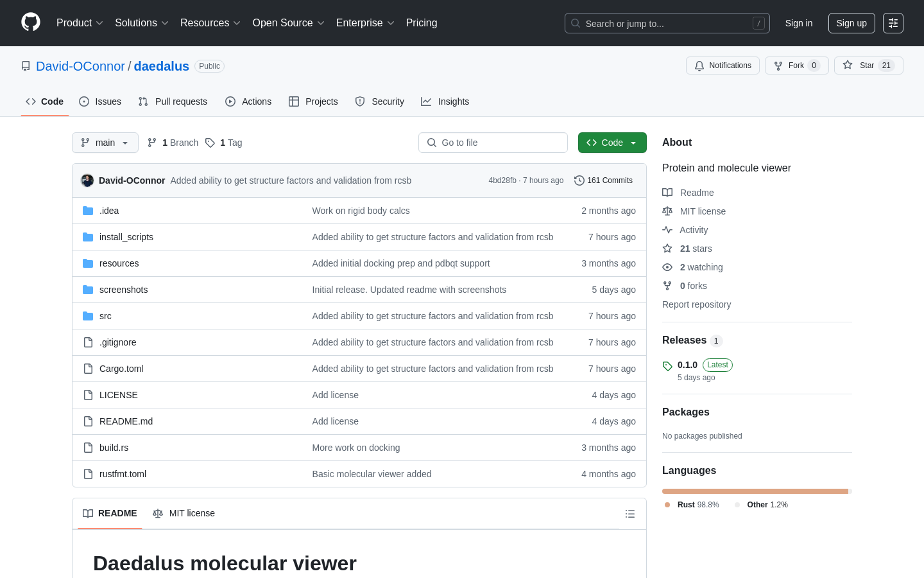Click the eye icon beside 2 watching
924x578 pixels.
point(667,267)
